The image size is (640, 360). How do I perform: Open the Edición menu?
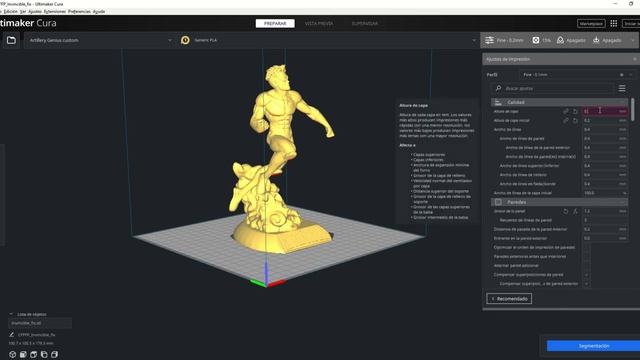(x=11, y=11)
